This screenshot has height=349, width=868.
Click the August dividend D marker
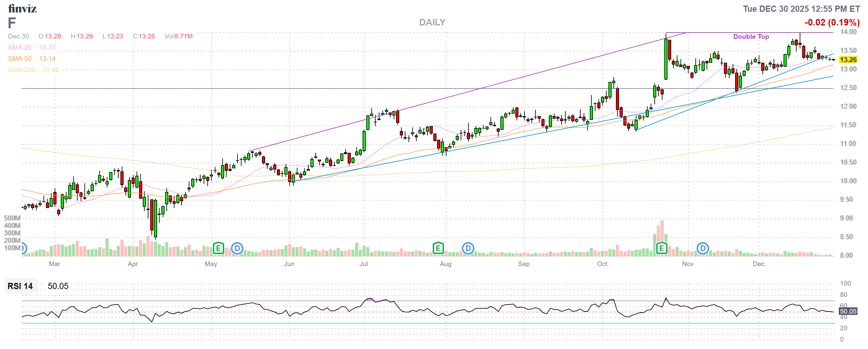468,249
